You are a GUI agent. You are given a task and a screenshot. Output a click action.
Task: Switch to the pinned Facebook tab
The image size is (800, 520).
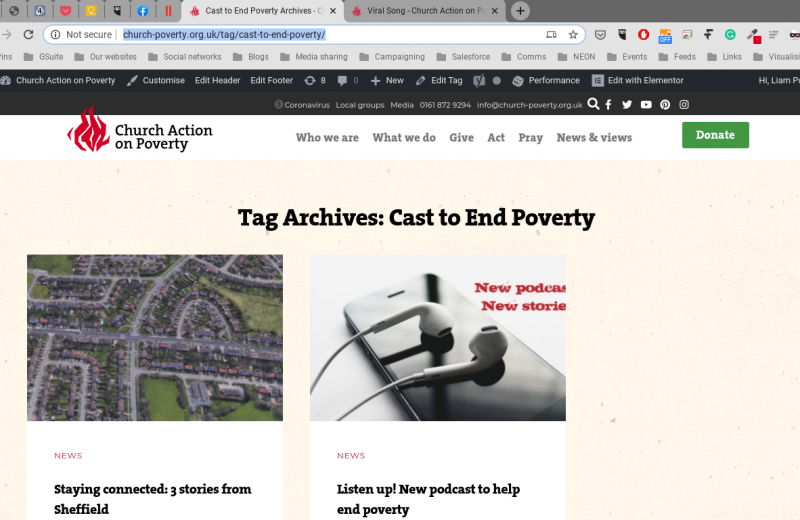tap(142, 11)
